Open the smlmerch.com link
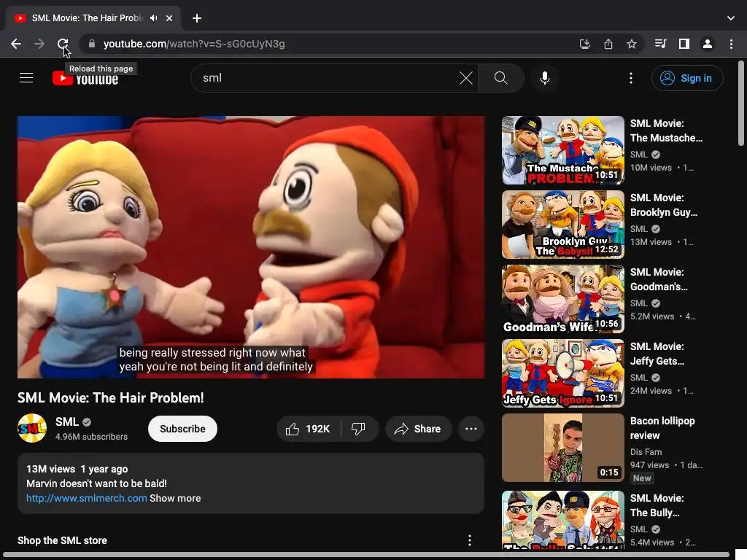The height and width of the screenshot is (560, 747). (x=86, y=498)
